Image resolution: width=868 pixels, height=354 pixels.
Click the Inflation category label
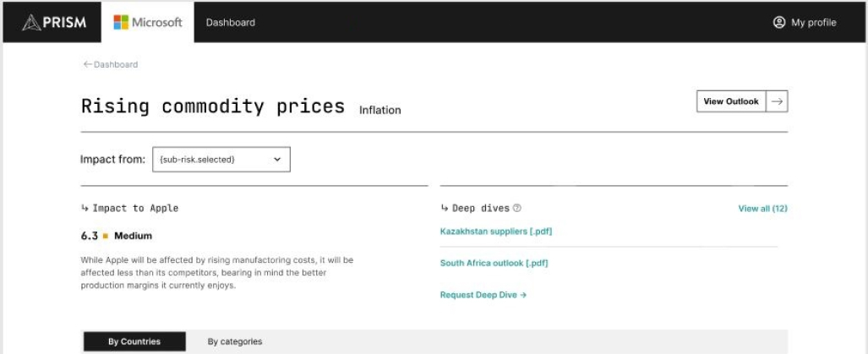pyautogui.click(x=379, y=110)
